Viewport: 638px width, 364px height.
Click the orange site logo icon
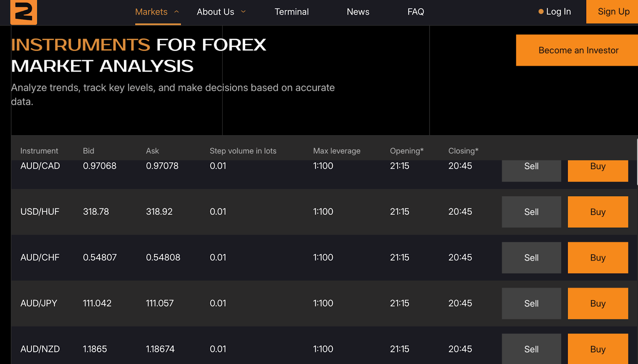pyautogui.click(x=24, y=12)
